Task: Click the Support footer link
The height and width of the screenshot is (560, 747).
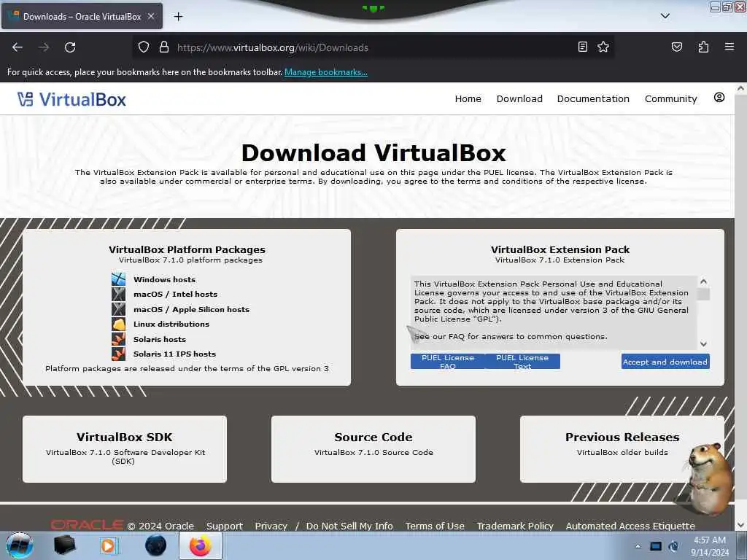Action: pyautogui.click(x=225, y=526)
